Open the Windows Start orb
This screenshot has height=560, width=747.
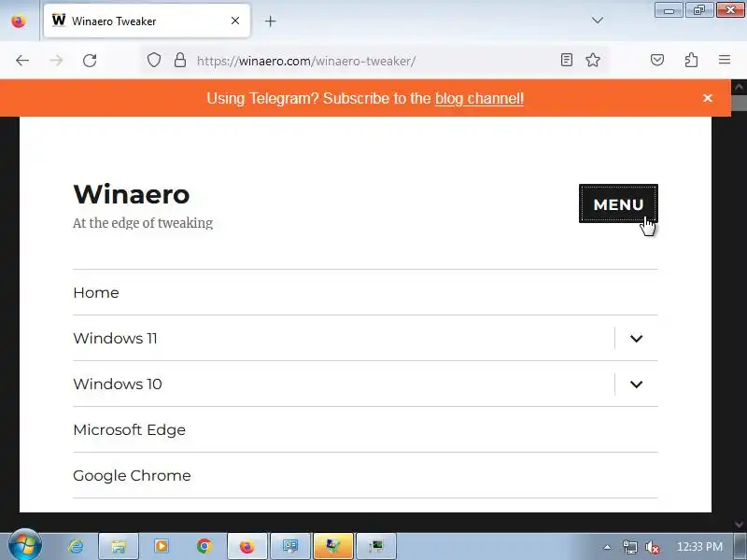tap(24, 546)
